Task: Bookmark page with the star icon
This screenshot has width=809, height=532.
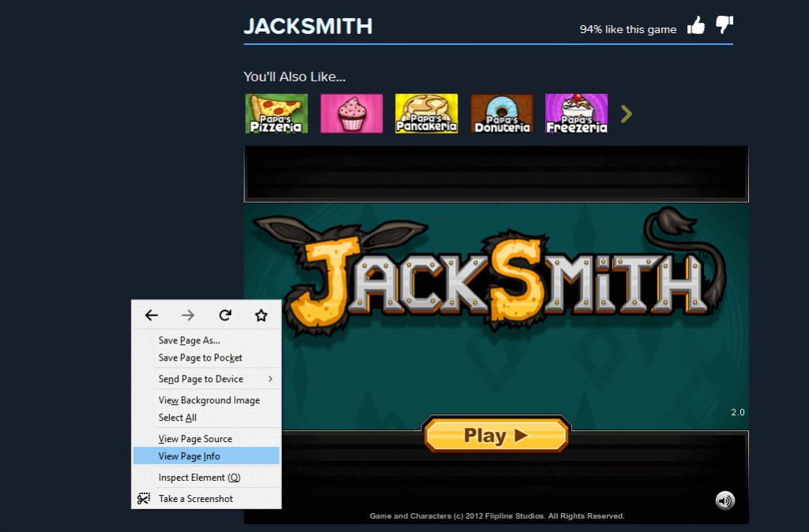Action: (x=261, y=315)
